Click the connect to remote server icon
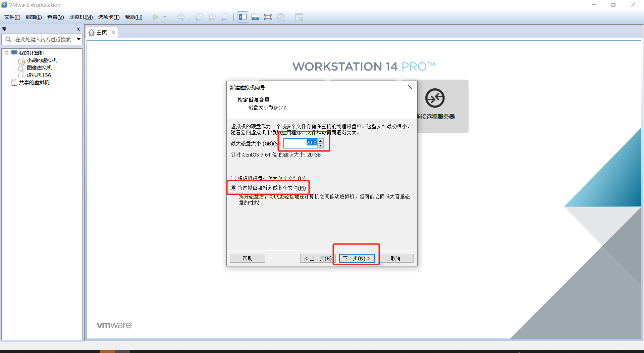This screenshot has width=644, height=353. (x=435, y=98)
